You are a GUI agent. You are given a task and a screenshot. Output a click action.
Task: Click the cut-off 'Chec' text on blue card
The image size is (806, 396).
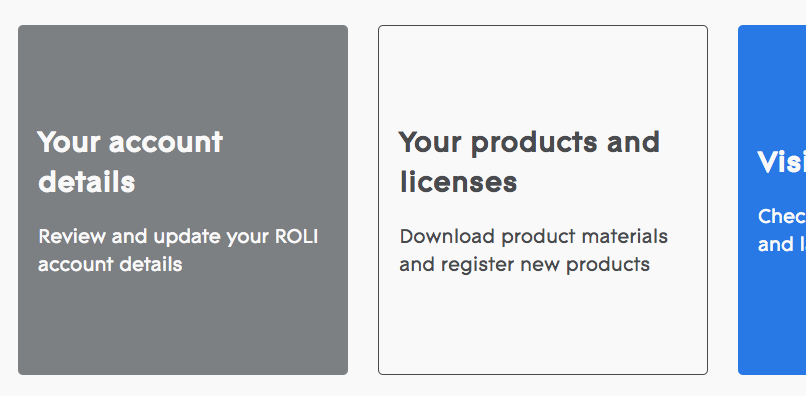click(x=782, y=216)
